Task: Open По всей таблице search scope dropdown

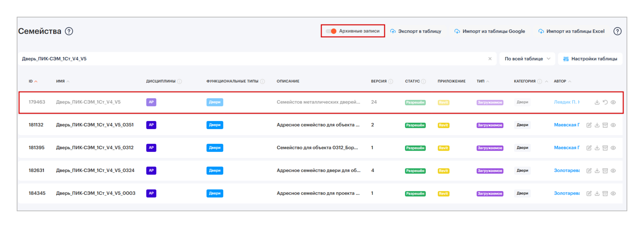Action: (x=527, y=59)
